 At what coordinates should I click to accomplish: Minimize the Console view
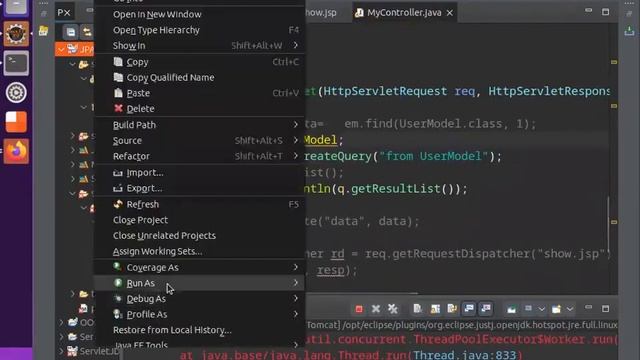click(588, 308)
